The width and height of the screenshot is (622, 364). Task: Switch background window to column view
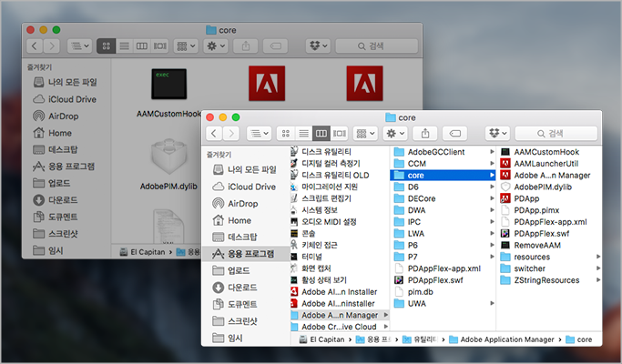[142, 46]
